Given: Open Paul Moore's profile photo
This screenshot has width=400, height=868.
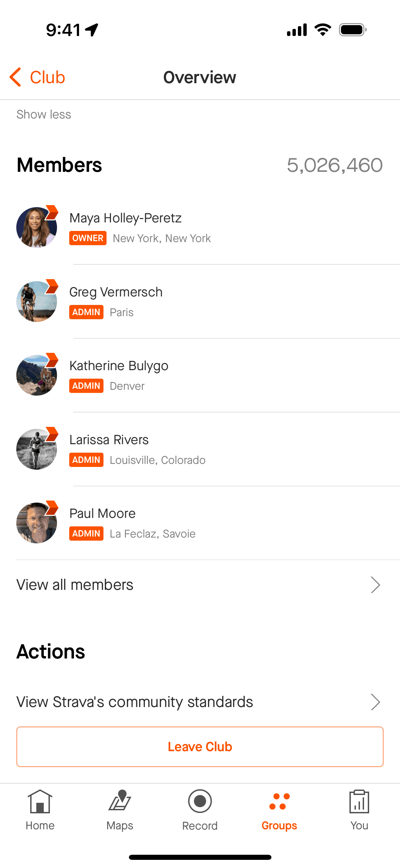Looking at the screenshot, I should 37,523.
